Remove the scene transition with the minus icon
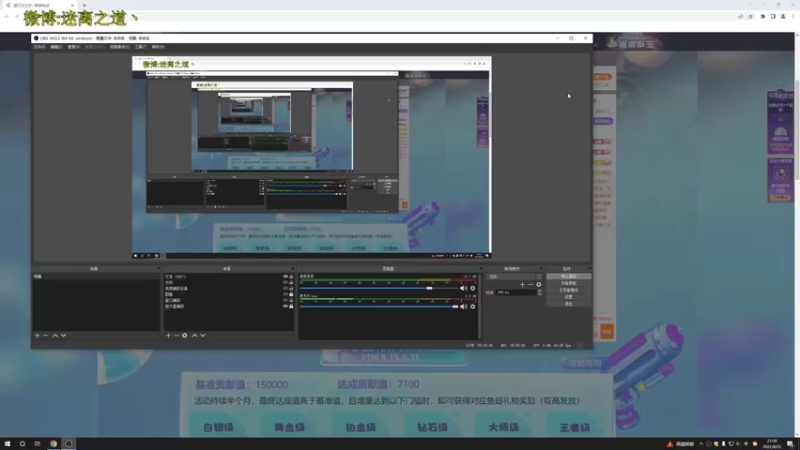800x450 pixels. [530, 284]
